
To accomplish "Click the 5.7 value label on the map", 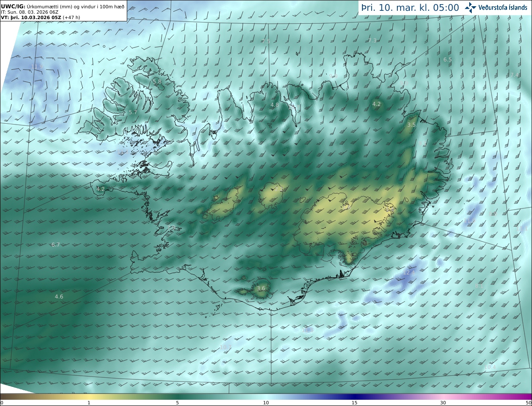I will click(x=133, y=113).
